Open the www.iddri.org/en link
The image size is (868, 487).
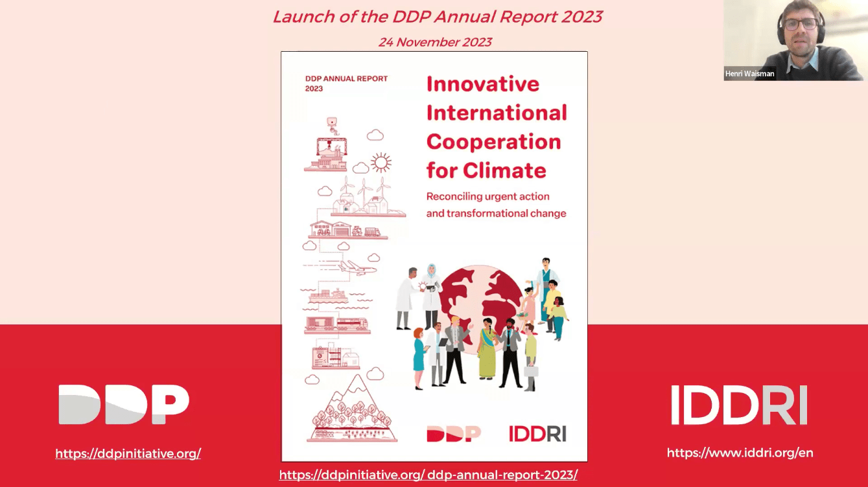tap(740, 453)
